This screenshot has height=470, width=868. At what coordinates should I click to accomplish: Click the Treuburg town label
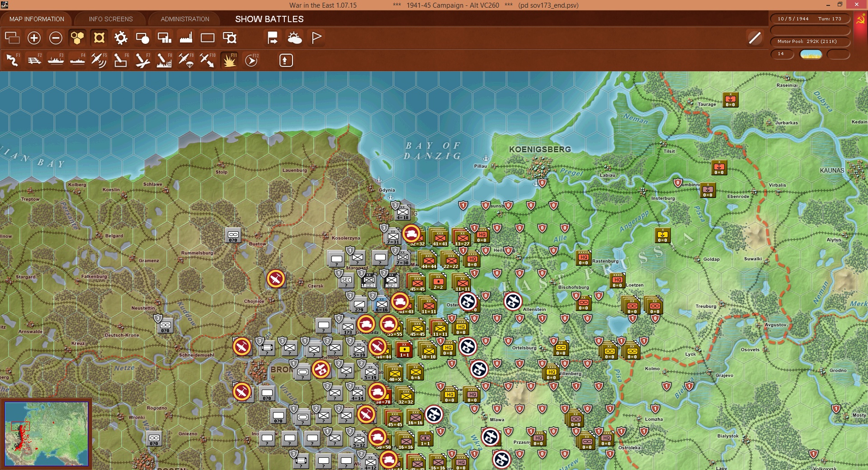click(706, 306)
